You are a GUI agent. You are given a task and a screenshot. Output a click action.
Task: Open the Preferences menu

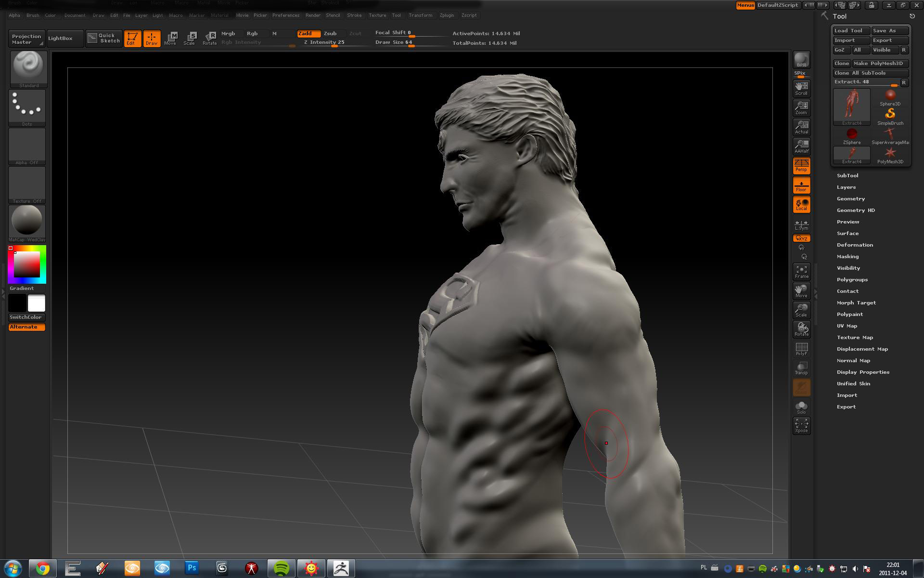coord(286,15)
